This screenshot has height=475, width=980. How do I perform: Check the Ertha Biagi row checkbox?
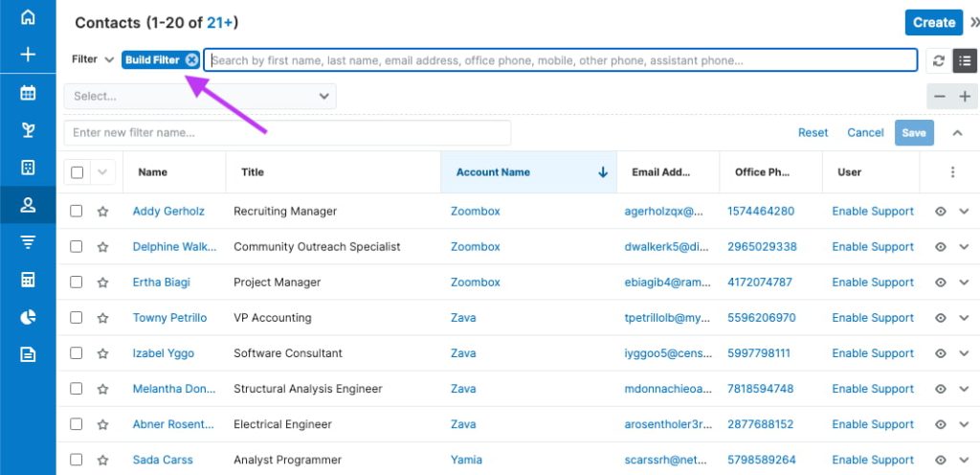[x=77, y=283]
